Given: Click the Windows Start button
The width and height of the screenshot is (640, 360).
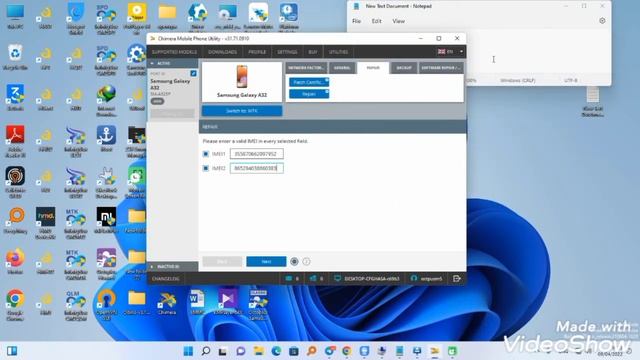Looking at the screenshot, I should (x=188, y=351).
